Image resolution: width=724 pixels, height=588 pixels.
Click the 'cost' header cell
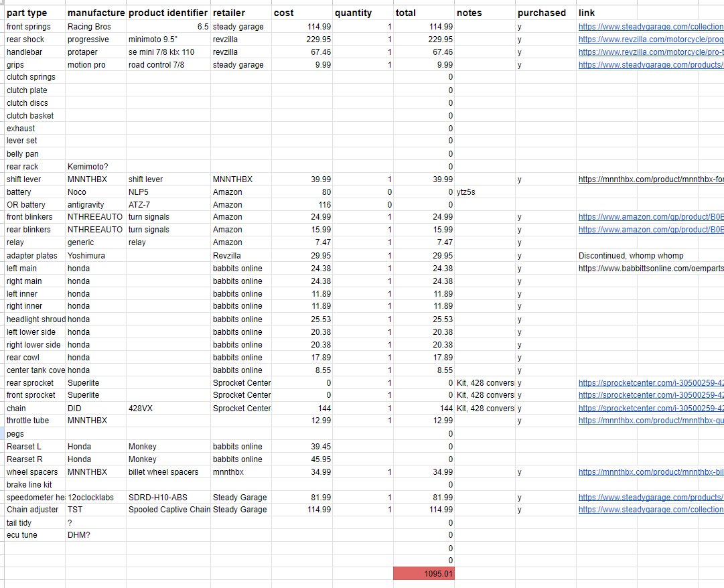pyautogui.click(x=302, y=13)
